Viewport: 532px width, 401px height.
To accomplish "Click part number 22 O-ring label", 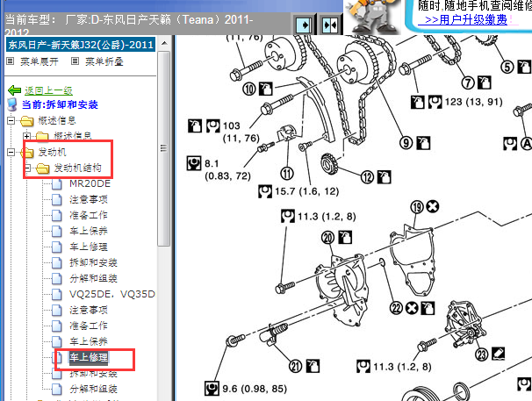I will (396, 308).
